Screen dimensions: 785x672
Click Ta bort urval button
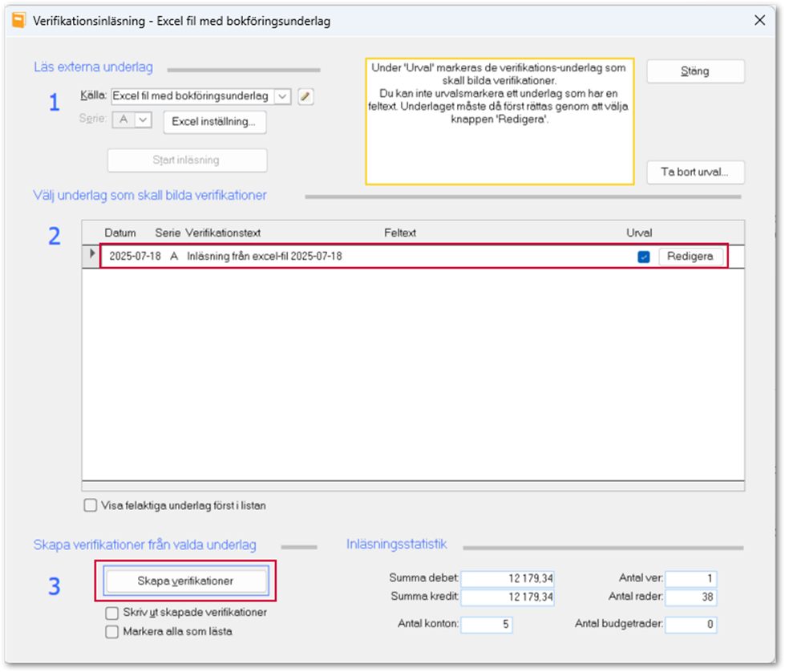(695, 172)
